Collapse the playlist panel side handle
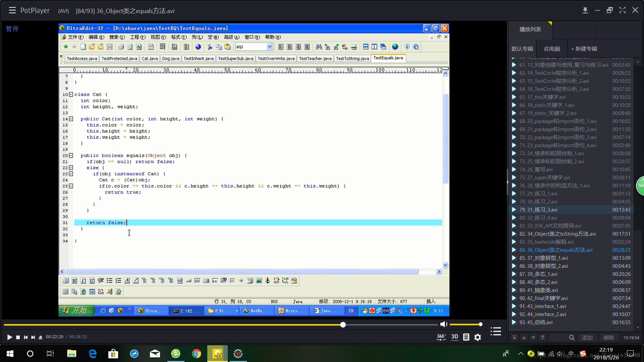 [x=507, y=182]
